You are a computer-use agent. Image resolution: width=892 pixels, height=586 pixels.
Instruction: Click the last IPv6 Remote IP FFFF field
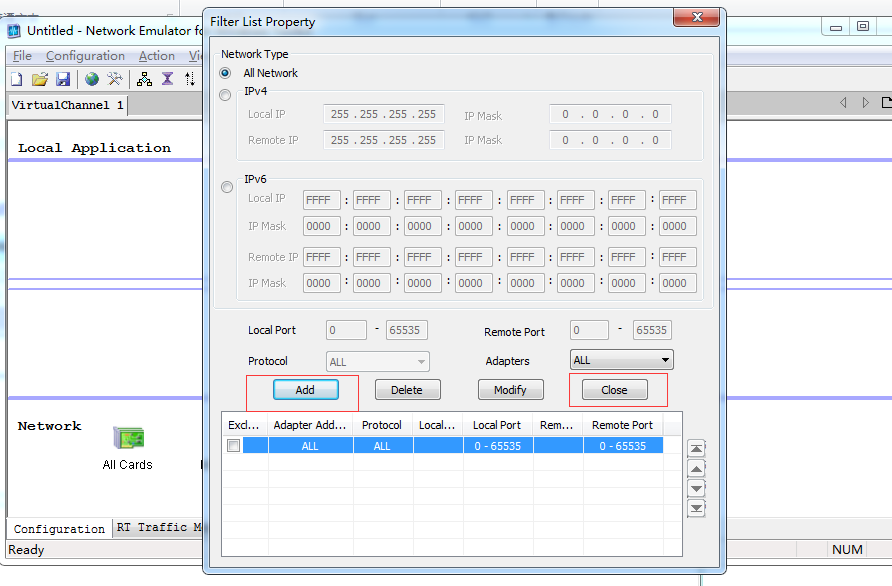point(678,257)
